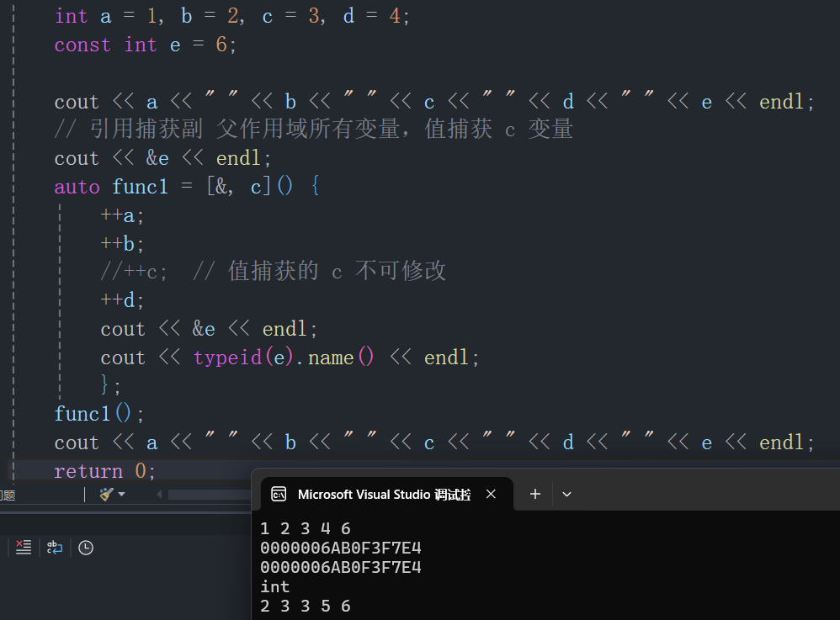This screenshot has width=840, height=620.
Task: Click the 'const' keyword
Action: (x=82, y=45)
